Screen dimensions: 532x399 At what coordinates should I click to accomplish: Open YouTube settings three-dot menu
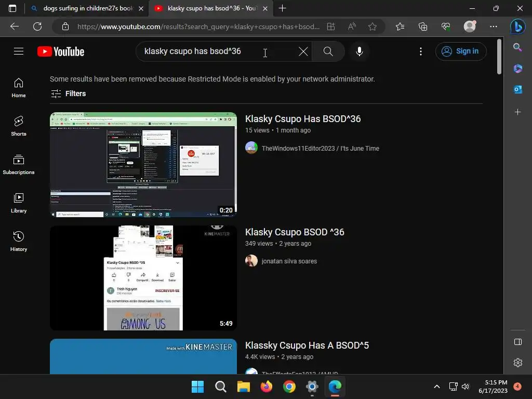(x=421, y=51)
